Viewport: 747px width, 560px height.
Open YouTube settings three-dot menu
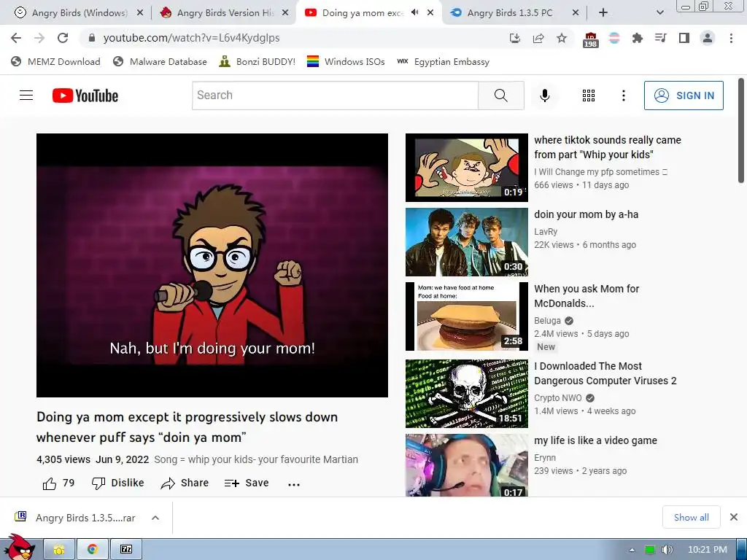click(623, 96)
